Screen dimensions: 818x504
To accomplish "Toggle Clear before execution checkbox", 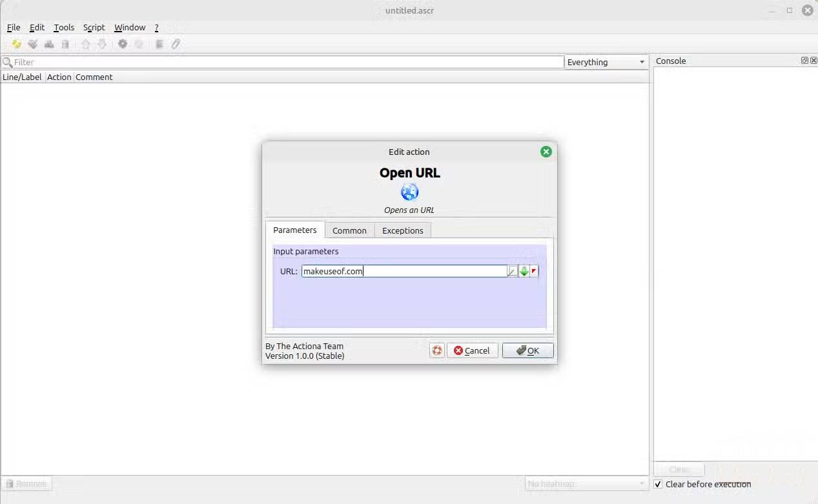I will click(x=658, y=484).
